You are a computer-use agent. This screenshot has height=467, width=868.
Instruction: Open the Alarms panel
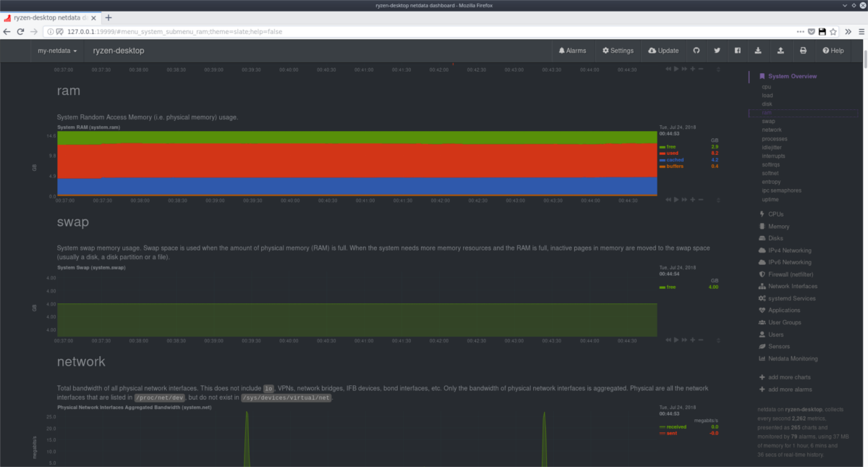572,51
